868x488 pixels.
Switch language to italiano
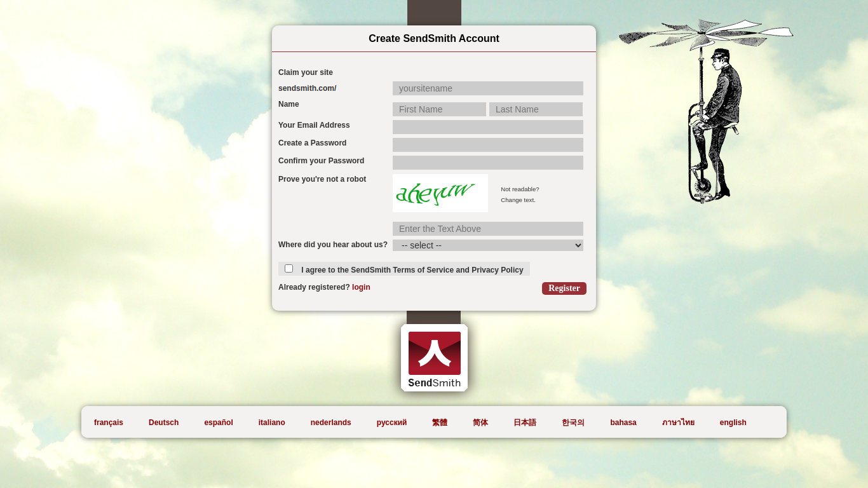[x=272, y=423]
